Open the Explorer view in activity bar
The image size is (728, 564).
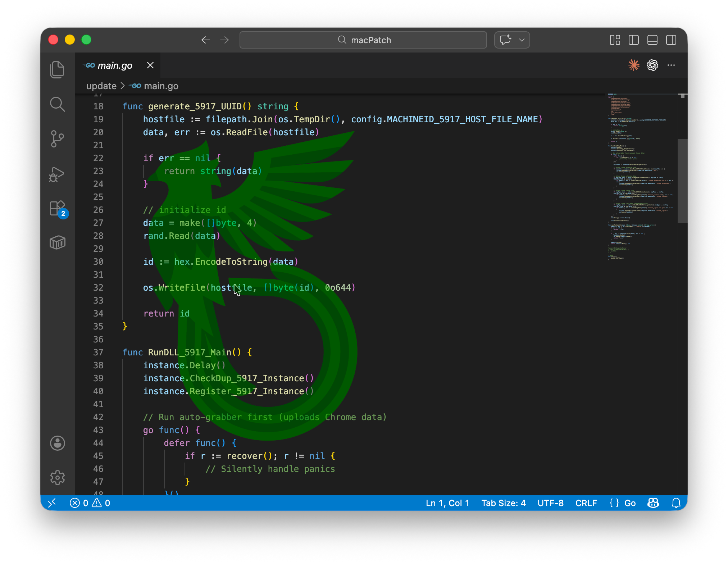[57, 69]
